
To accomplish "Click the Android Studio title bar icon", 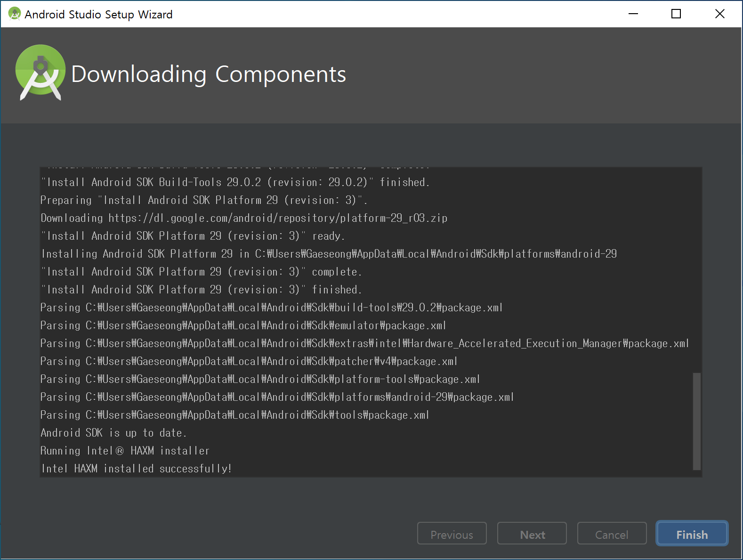I will coord(15,14).
